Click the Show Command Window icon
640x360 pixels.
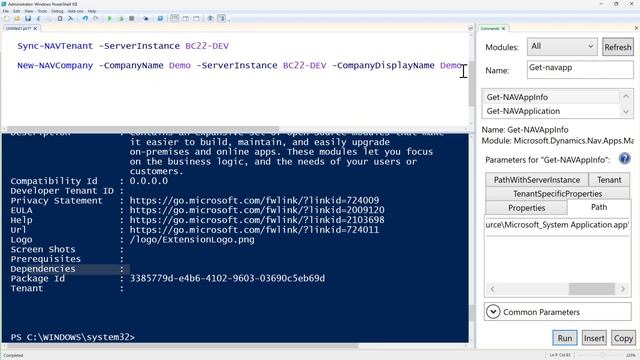[211, 19]
